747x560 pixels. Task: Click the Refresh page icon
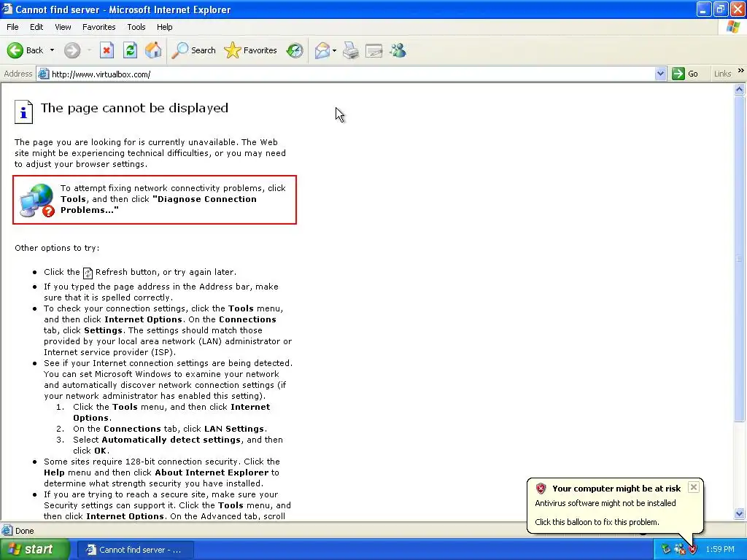coord(130,50)
